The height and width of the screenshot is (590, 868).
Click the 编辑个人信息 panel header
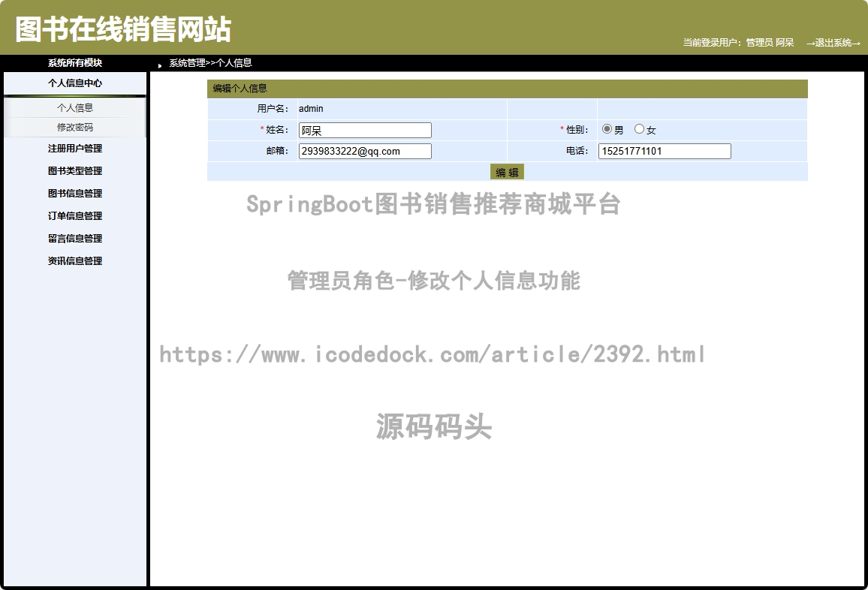tap(507, 88)
